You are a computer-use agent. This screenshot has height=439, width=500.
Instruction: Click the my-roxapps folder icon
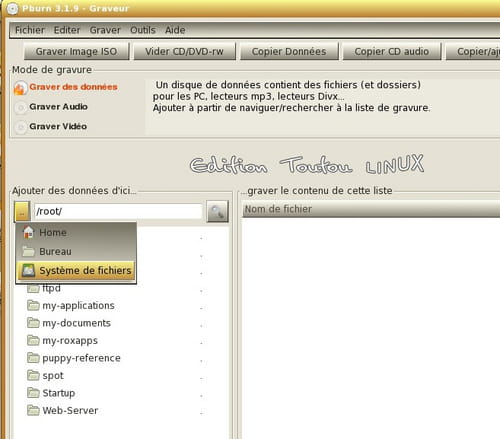(x=33, y=340)
